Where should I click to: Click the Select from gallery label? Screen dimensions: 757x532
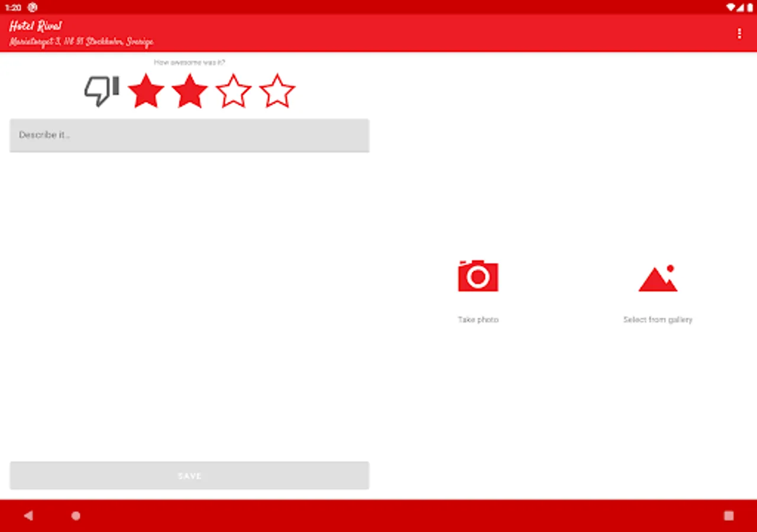658,320
